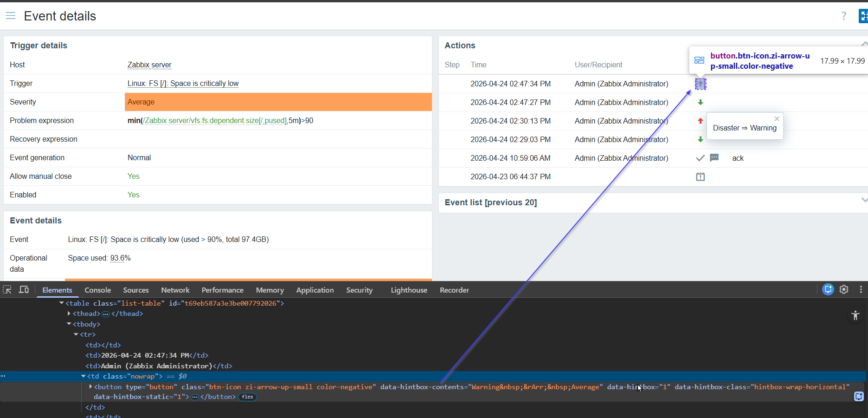Click the calendar problem-event icon
Screen dimensions: 868x418
click(700, 176)
